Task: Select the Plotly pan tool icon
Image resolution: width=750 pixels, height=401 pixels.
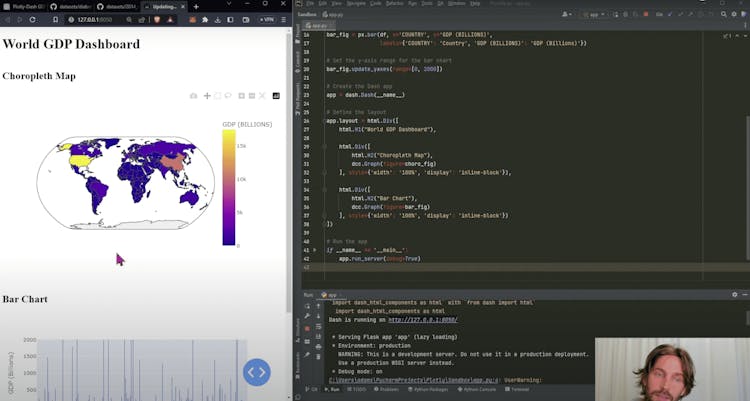Action: coord(207,96)
